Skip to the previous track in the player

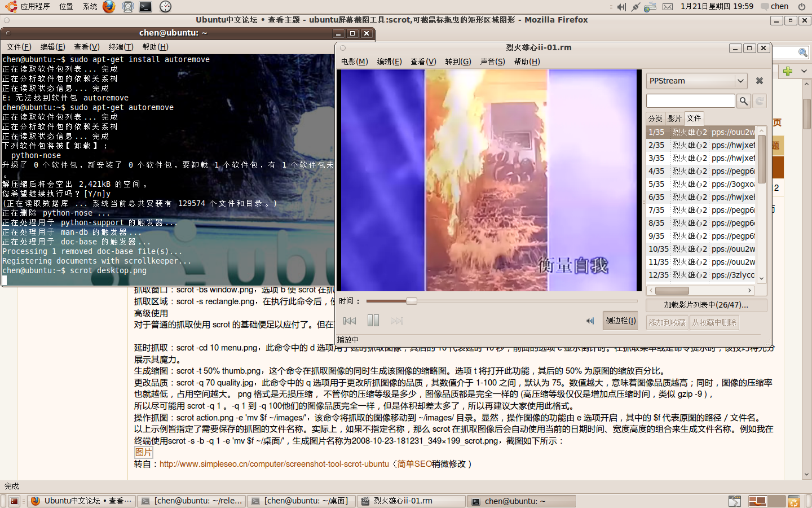[x=350, y=321]
